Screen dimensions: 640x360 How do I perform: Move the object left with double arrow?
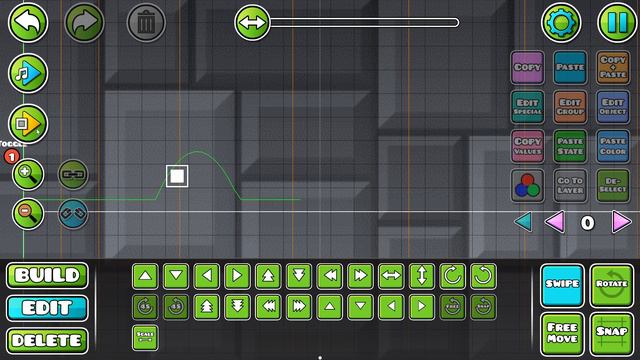click(329, 276)
